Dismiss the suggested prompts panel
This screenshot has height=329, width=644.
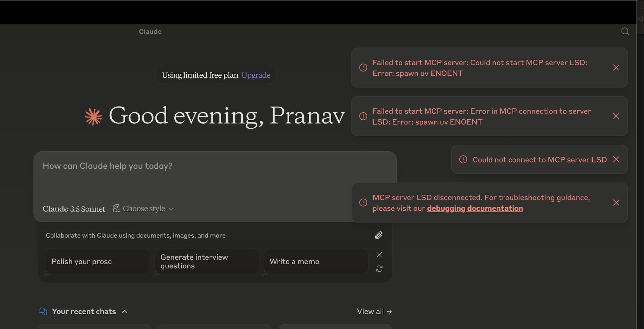[379, 255]
